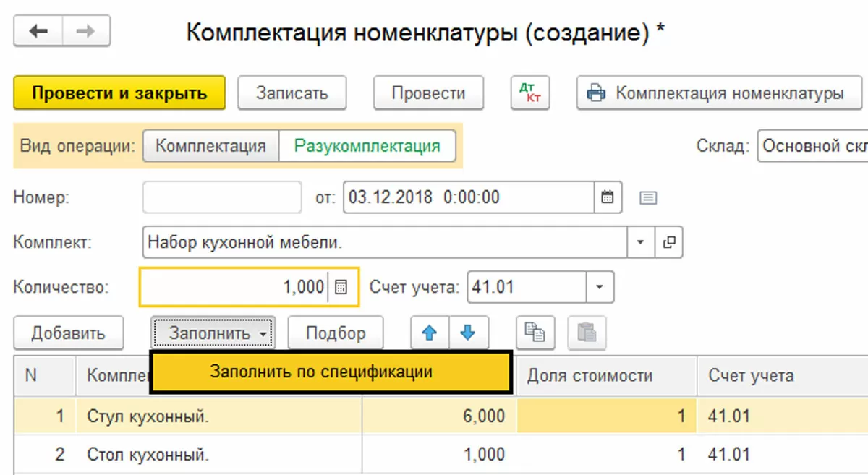Expand the Счет учета dropdown

point(599,287)
